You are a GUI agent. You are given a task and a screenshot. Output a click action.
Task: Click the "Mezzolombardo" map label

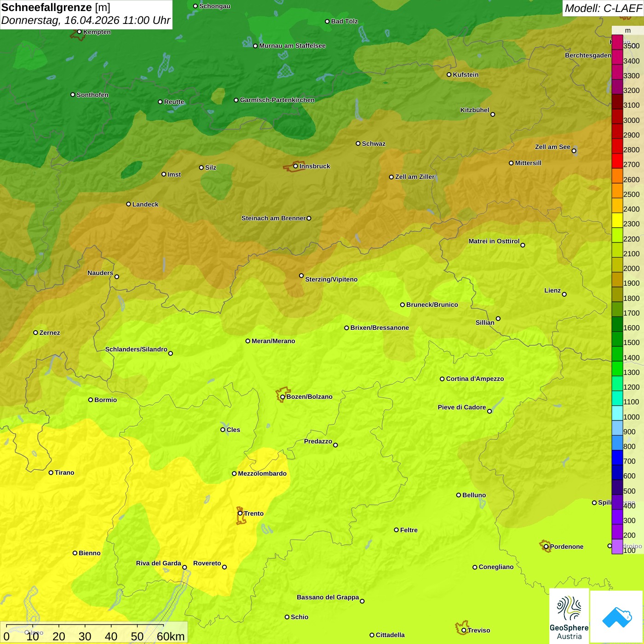coord(262,473)
